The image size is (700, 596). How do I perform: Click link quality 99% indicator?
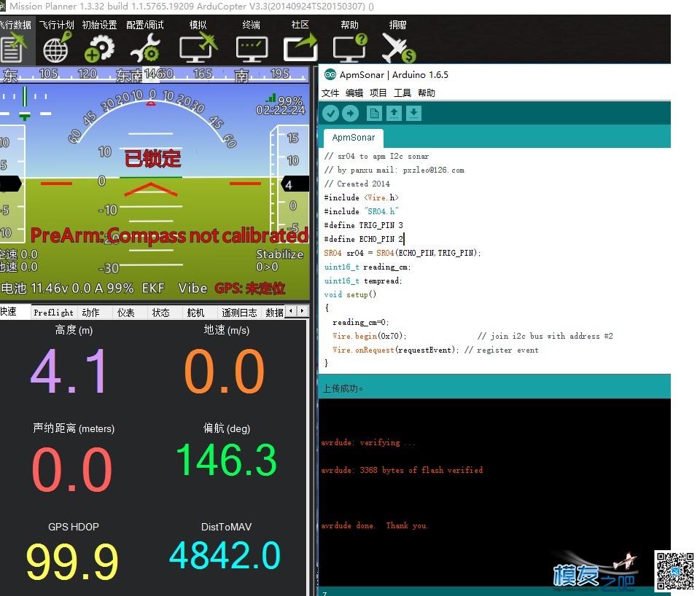coord(285,100)
